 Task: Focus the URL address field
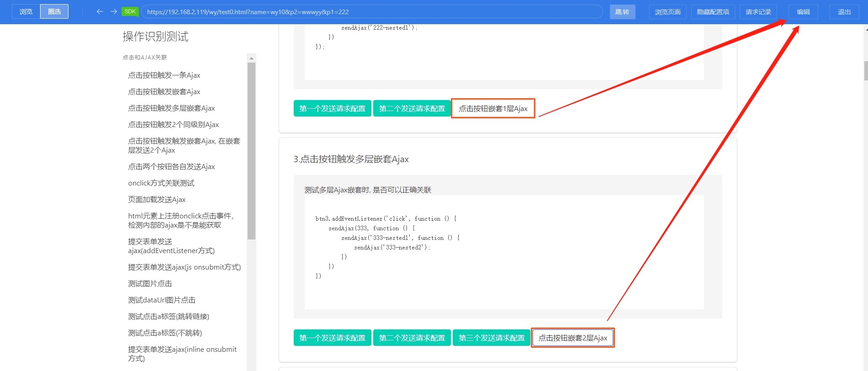pyautogui.click(x=372, y=12)
